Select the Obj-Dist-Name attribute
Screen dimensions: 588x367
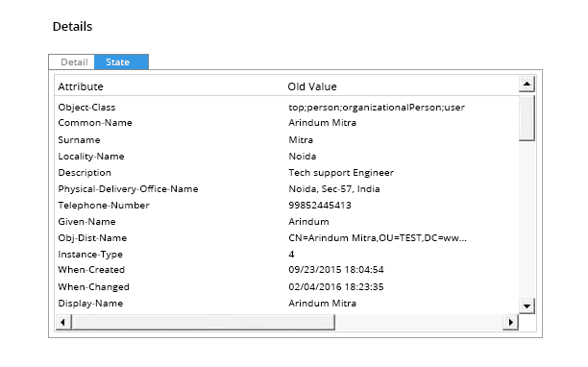pyautogui.click(x=92, y=238)
